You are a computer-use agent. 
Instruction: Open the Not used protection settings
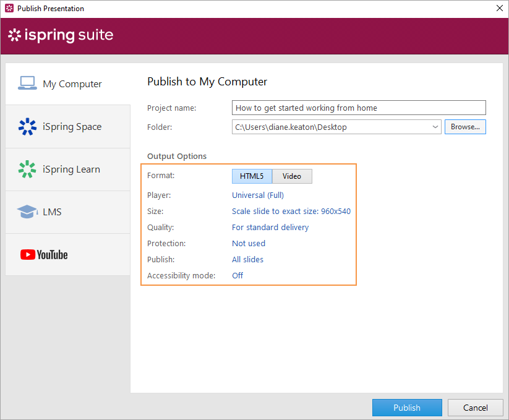click(x=249, y=244)
